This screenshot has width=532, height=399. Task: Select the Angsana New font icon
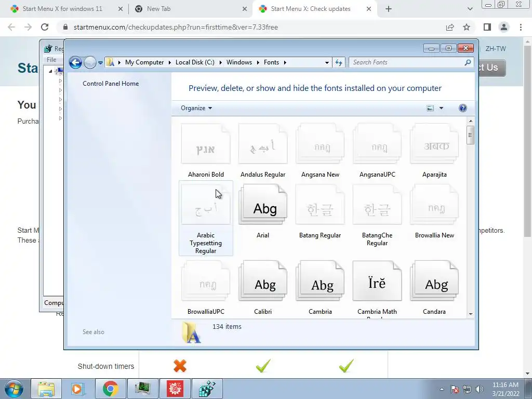click(320, 144)
